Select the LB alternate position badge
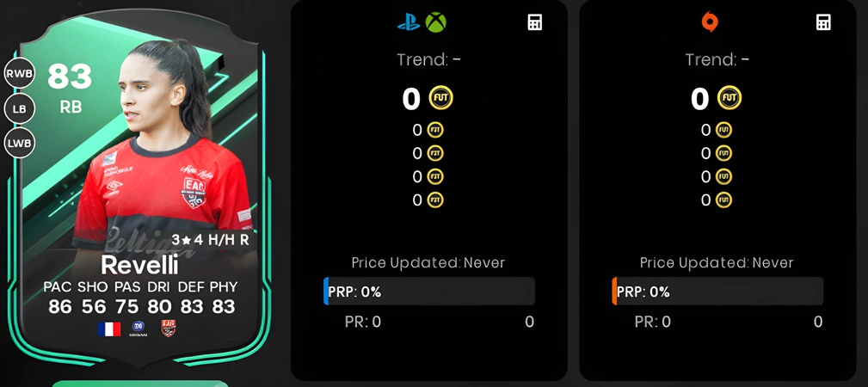Screen dimensions: 868x387 [20, 109]
